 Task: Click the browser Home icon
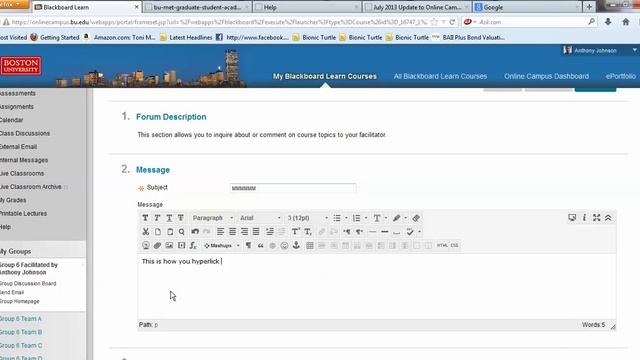626,22
